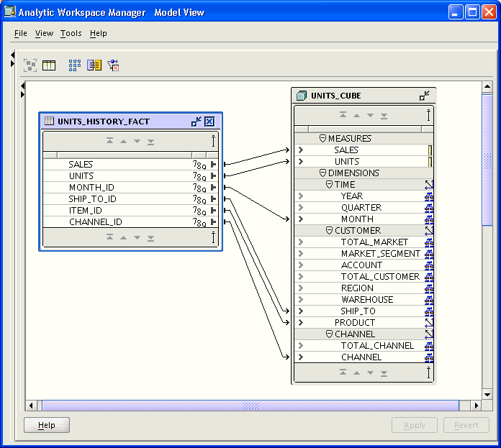This screenshot has height=448, width=501.
Task: Jump to top of UNITS_CUBE list (upper arrows)
Action: 343,114
